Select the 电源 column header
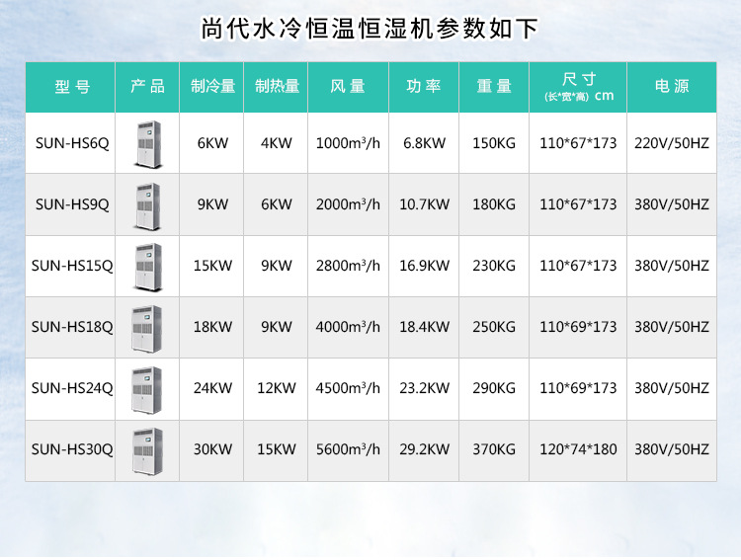This screenshot has height=560, width=741. point(672,87)
